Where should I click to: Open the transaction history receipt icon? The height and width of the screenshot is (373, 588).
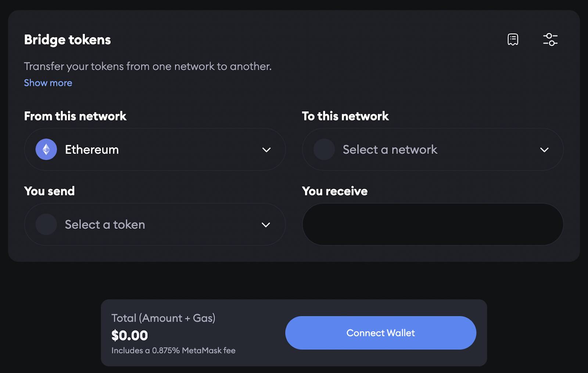coord(513,39)
